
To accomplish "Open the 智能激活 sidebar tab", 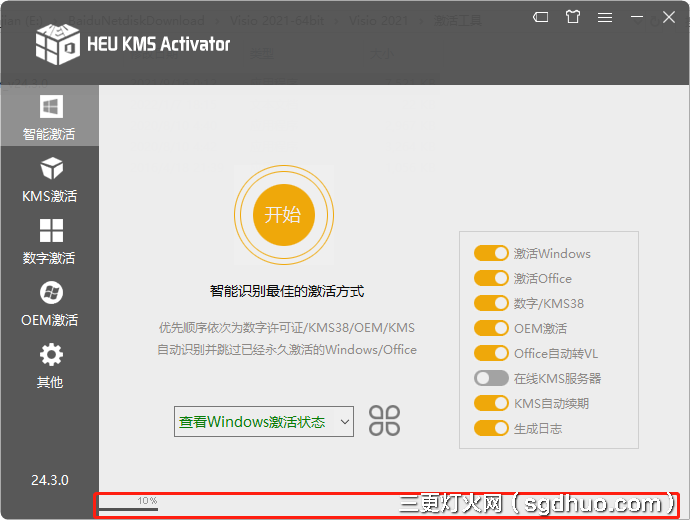I will point(50,116).
